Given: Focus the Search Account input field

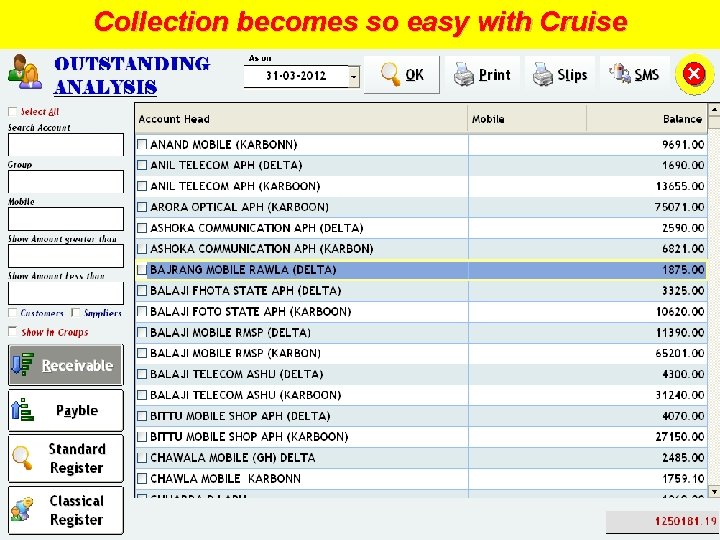Looking at the screenshot, I should pos(66,145).
